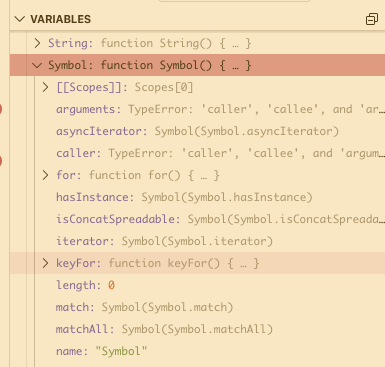Click the Symbol(Symbol.matchAll) value

pyautogui.click(x=197, y=329)
